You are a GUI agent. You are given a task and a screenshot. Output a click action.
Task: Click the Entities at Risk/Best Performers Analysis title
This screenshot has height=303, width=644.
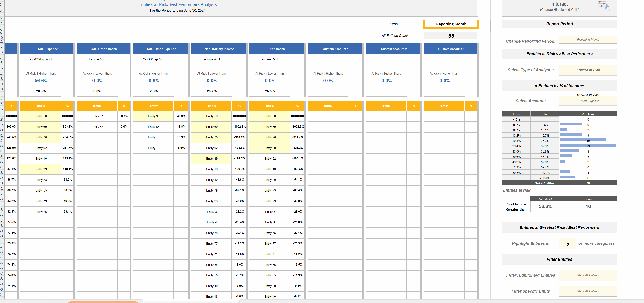[x=178, y=4]
